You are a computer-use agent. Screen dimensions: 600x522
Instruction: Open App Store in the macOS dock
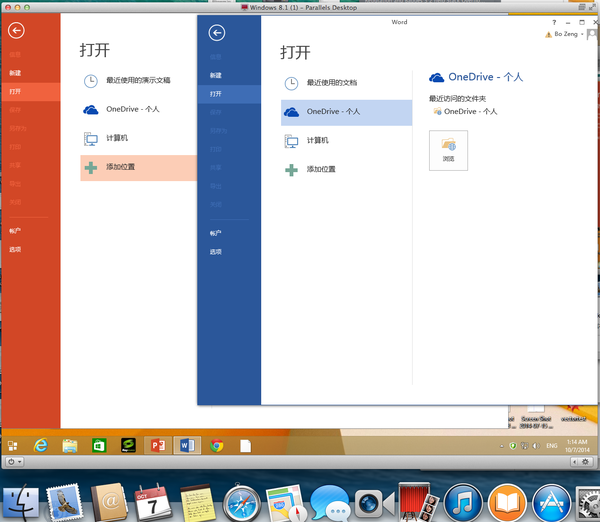tap(551, 503)
